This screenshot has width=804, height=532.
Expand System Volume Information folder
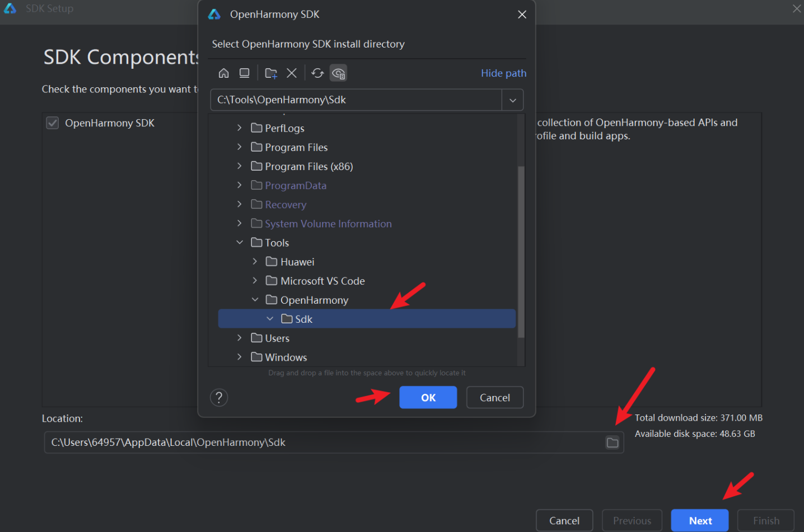[240, 223]
